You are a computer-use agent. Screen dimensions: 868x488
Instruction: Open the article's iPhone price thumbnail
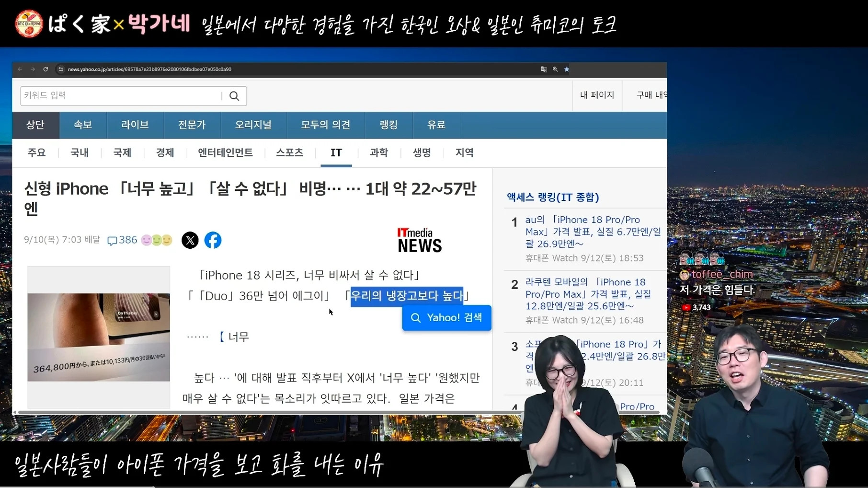click(99, 337)
